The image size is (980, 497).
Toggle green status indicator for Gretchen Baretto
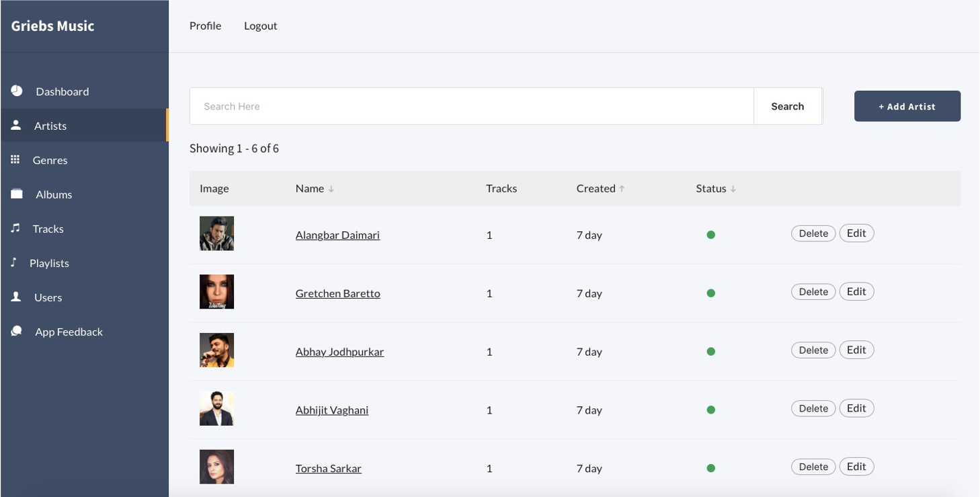pos(710,293)
